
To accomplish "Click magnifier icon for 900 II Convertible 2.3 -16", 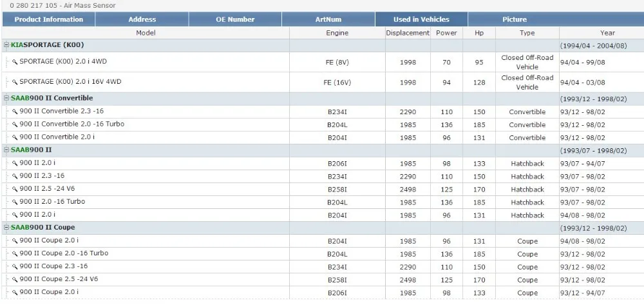I will pos(14,112).
